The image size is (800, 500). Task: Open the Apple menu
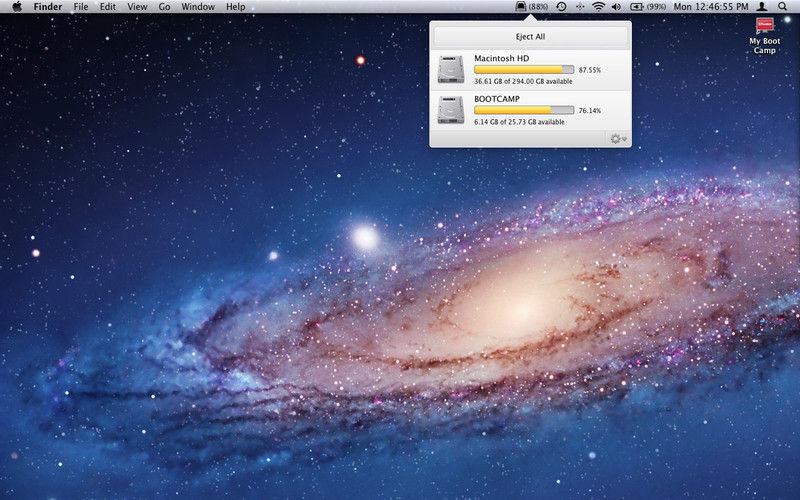17,7
